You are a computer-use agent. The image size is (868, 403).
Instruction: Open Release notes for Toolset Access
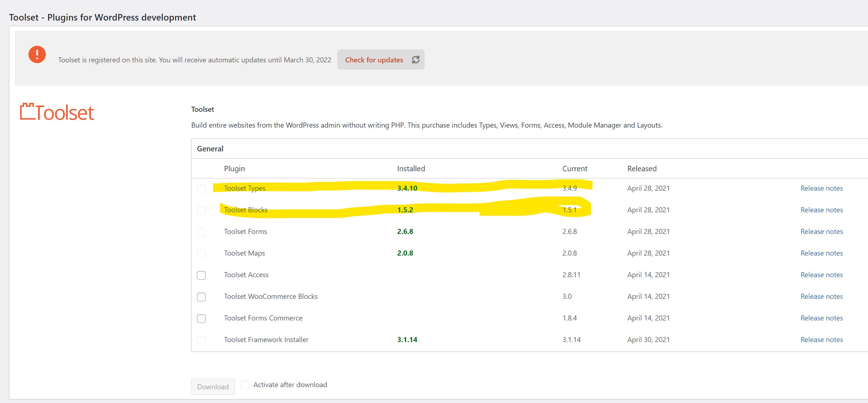point(821,275)
